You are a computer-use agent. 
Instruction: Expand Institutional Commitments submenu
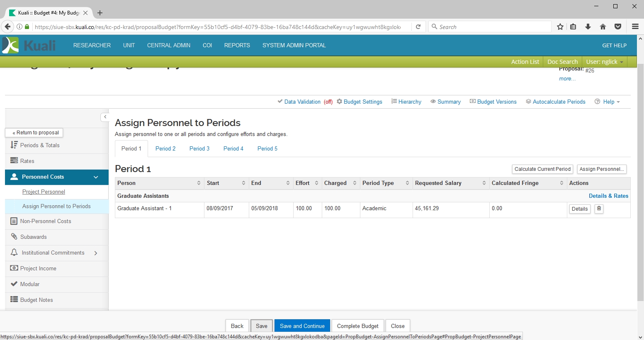pyautogui.click(x=96, y=253)
